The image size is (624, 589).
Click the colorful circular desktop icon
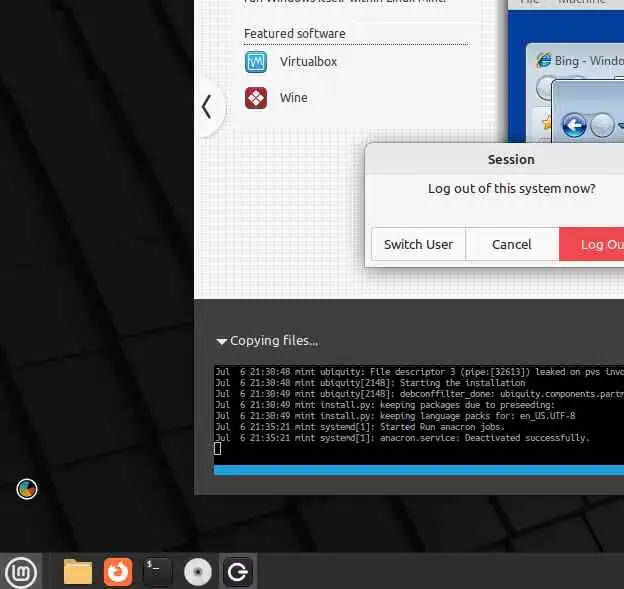point(27,489)
